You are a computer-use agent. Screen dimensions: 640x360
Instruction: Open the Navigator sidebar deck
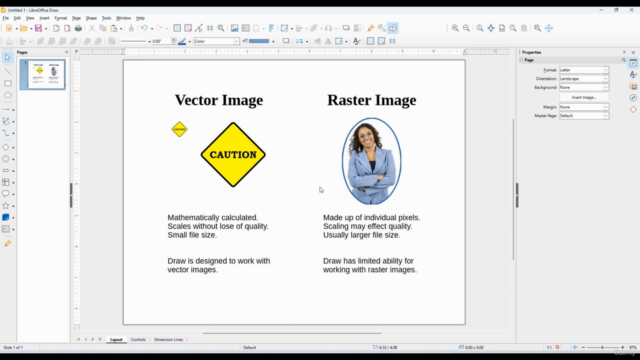pos(633,98)
